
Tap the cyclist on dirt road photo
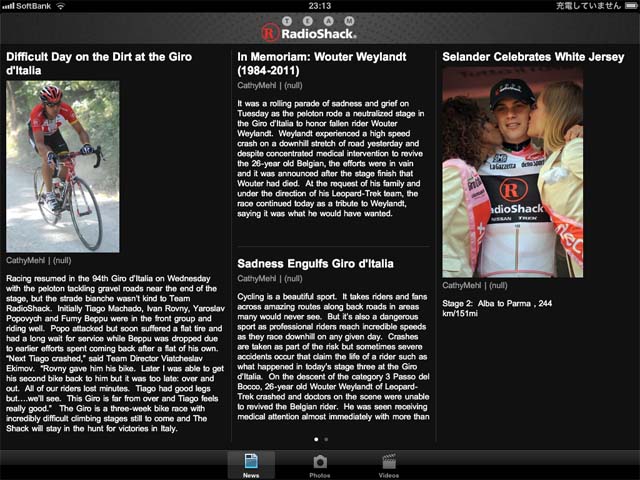[63, 166]
